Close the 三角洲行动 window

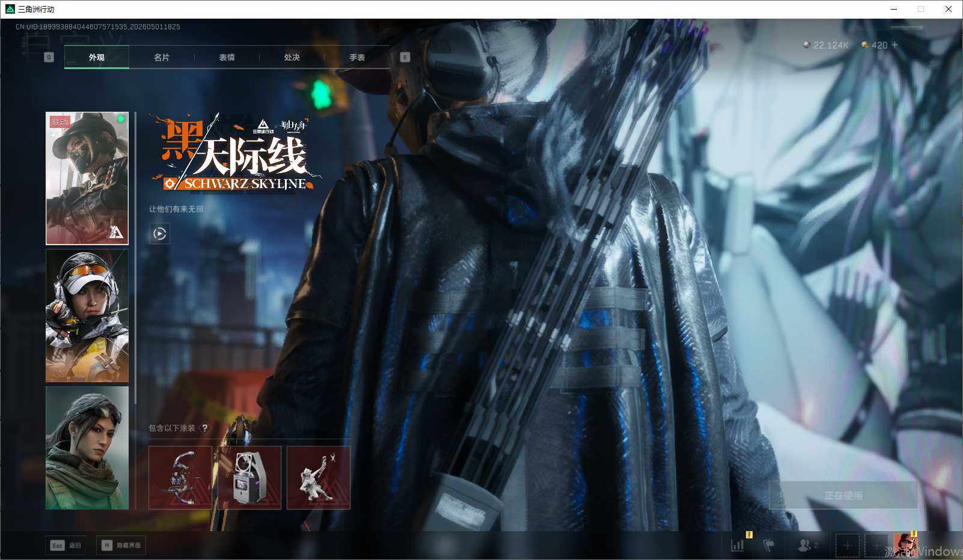click(x=949, y=9)
